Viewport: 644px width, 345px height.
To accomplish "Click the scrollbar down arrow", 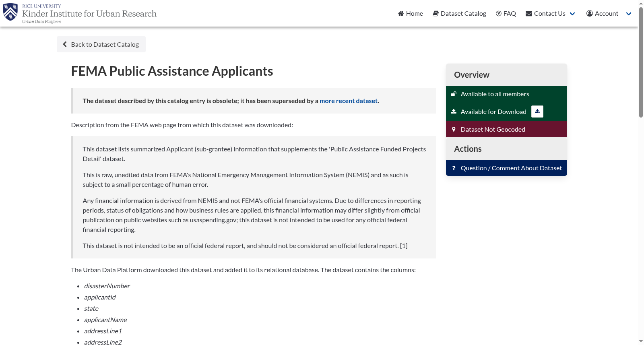I will 641,341.
